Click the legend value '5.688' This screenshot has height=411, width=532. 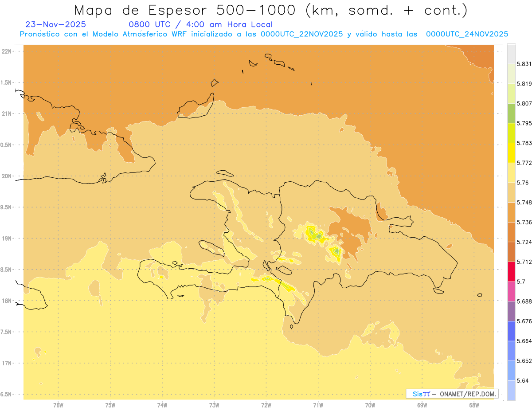pyautogui.click(x=524, y=301)
